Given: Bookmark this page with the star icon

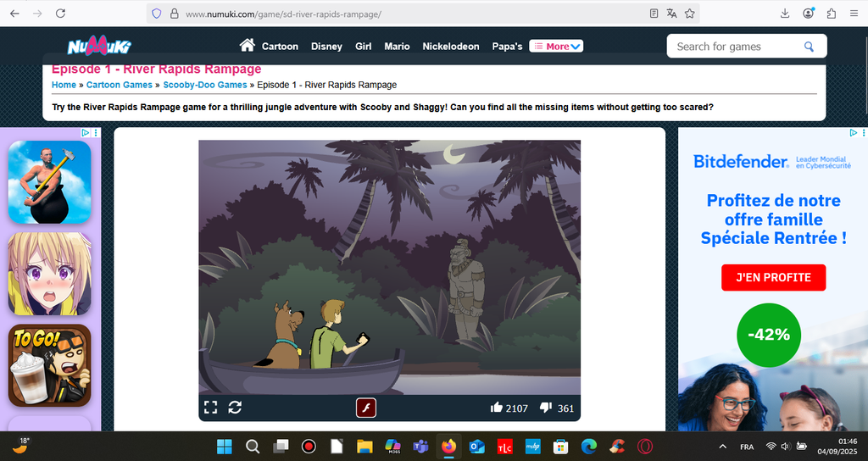Looking at the screenshot, I should coord(690,14).
